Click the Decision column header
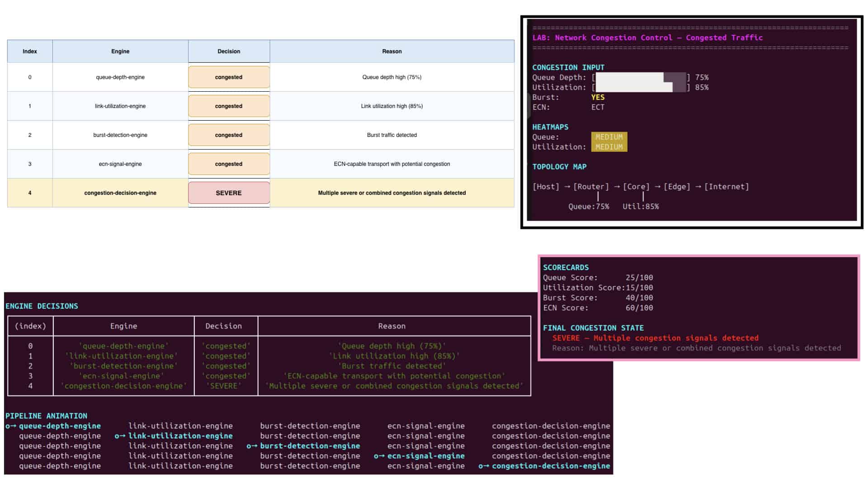The image size is (868, 488). 229,51
